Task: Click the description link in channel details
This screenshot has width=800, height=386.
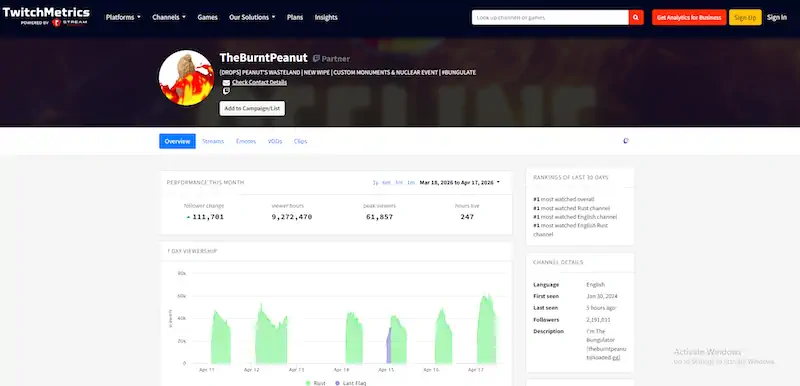Action: pos(606,353)
